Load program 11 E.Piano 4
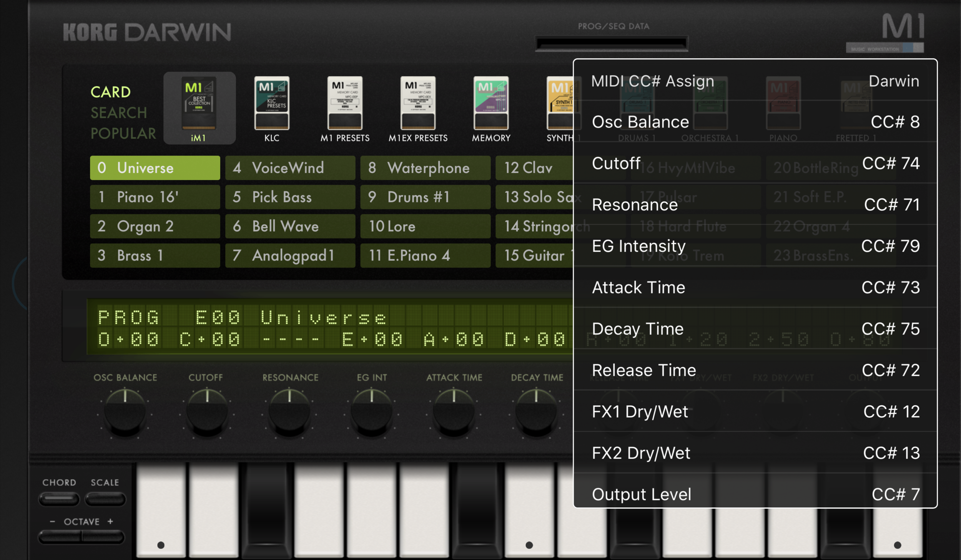 pyautogui.click(x=426, y=255)
